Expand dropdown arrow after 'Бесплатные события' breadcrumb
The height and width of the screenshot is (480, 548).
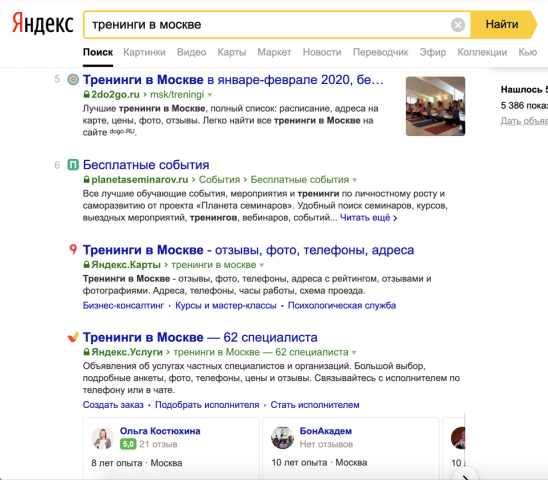[355, 180]
